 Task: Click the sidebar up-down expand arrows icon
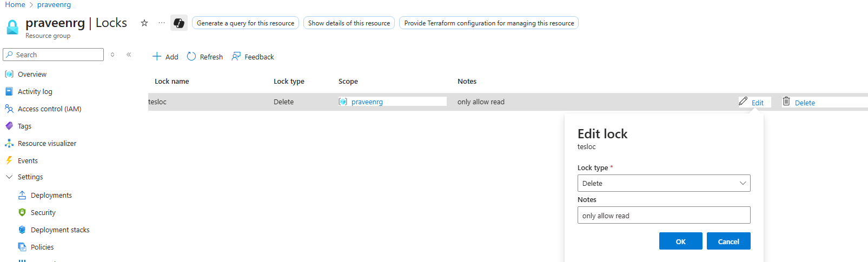click(112, 55)
